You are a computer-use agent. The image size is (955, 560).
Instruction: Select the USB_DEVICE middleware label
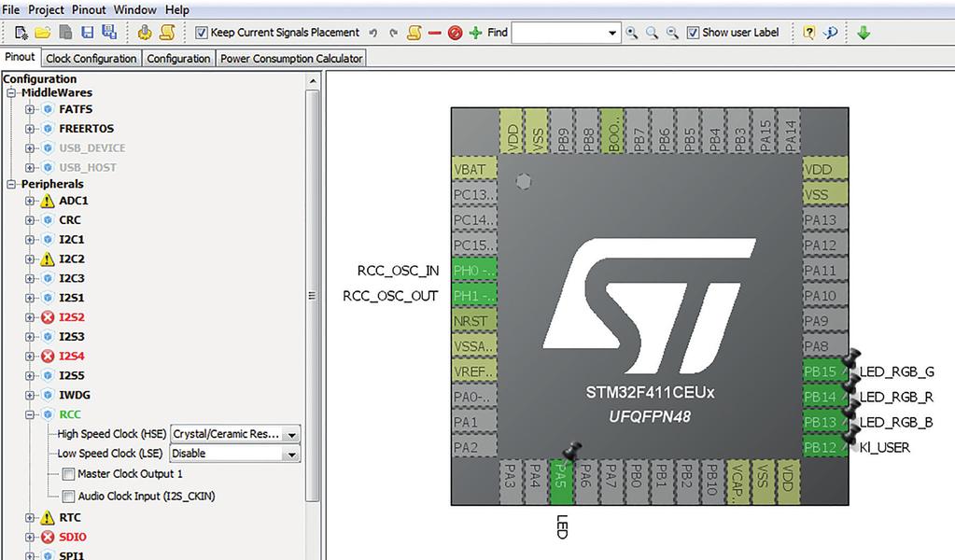(92, 148)
